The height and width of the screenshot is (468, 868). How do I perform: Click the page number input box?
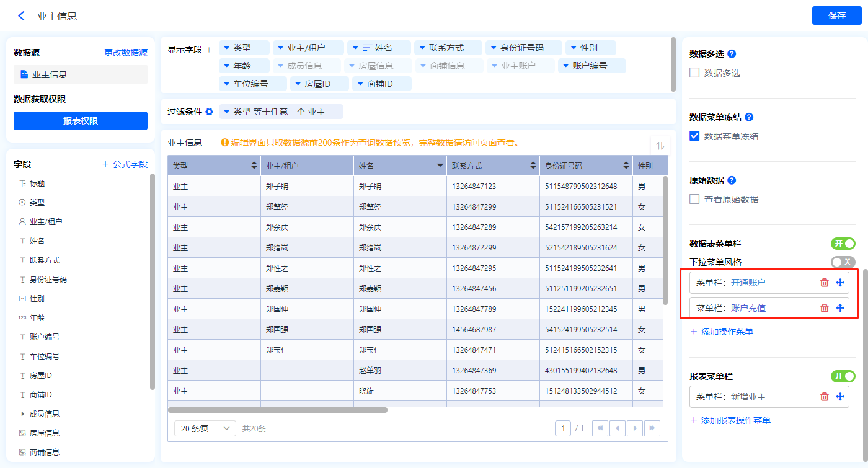tap(562, 428)
